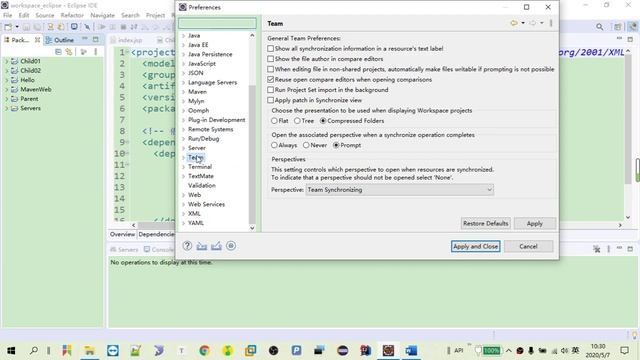
Task: Click the back navigation arrow in Preferences
Action: (x=514, y=23)
